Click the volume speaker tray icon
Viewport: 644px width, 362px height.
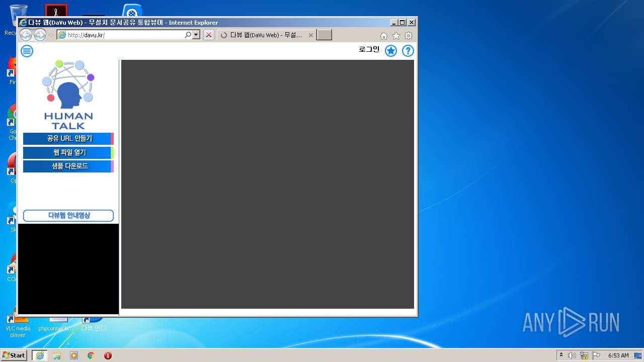coord(572,355)
